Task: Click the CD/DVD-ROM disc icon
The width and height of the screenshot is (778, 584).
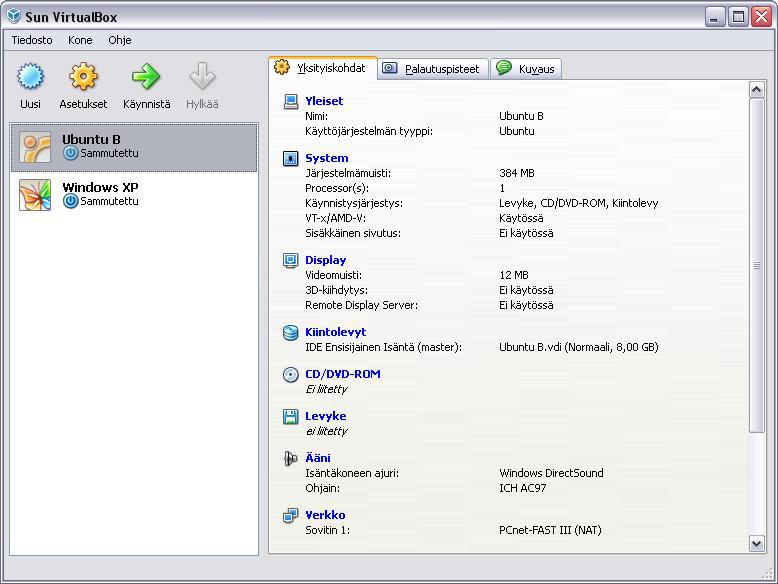Action: 290,374
